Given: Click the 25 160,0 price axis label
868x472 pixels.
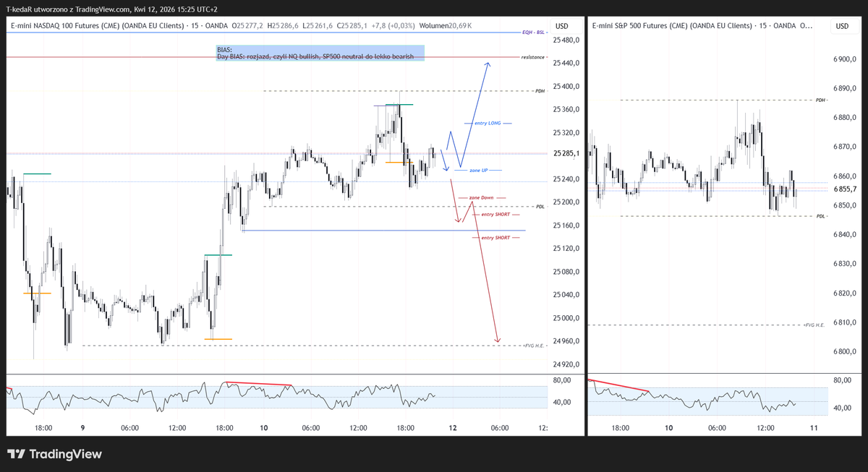Looking at the screenshot, I should (x=567, y=226).
